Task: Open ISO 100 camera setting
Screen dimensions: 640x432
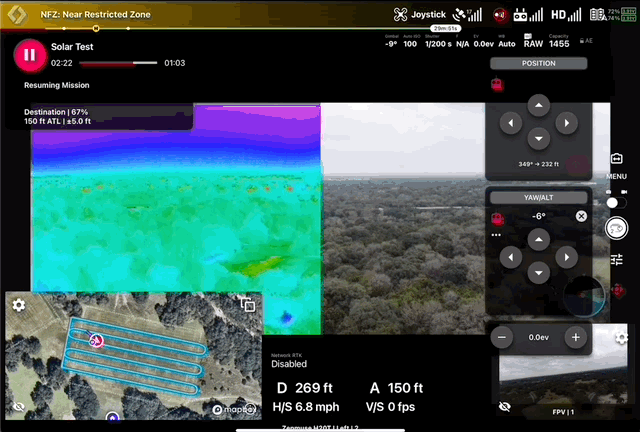Action: click(x=410, y=41)
